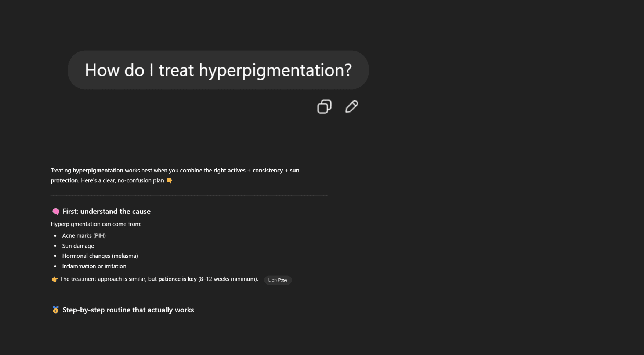Click the bold phrase right actives
The width and height of the screenshot is (644, 355).
point(229,170)
